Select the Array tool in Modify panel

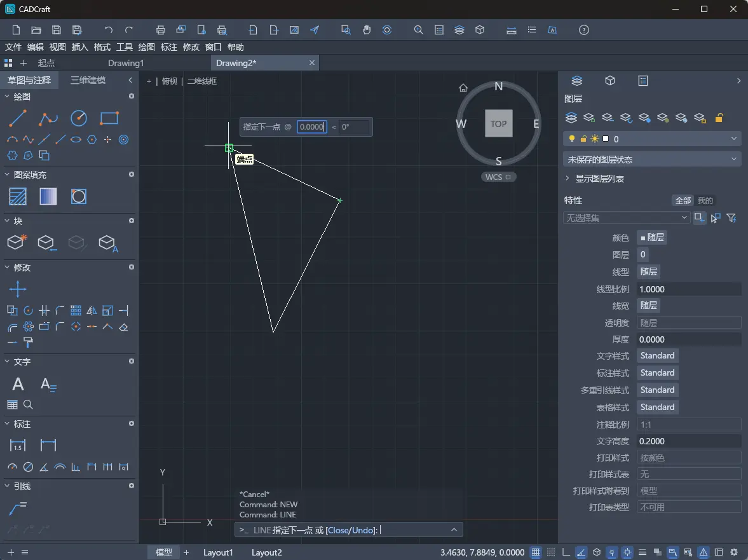[x=76, y=311]
